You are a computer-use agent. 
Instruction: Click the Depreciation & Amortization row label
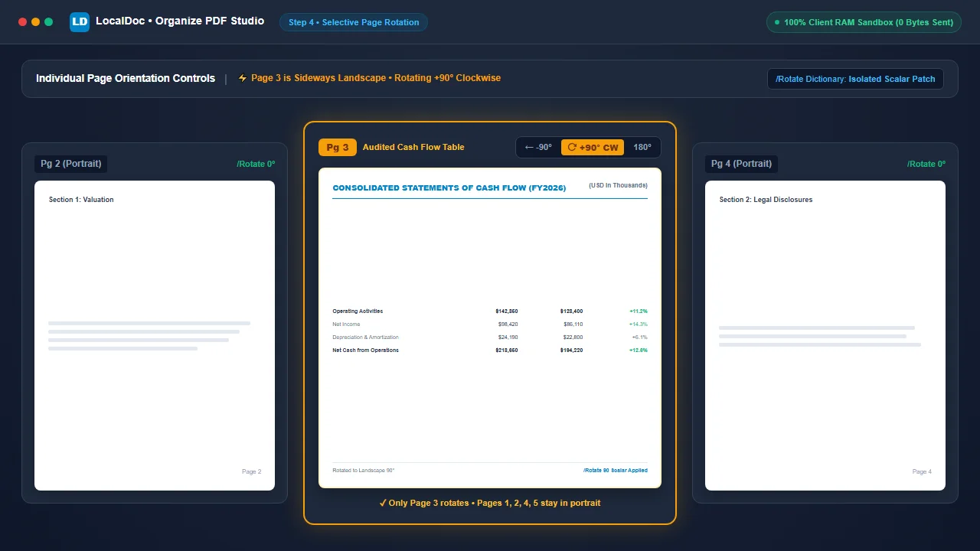[365, 337]
